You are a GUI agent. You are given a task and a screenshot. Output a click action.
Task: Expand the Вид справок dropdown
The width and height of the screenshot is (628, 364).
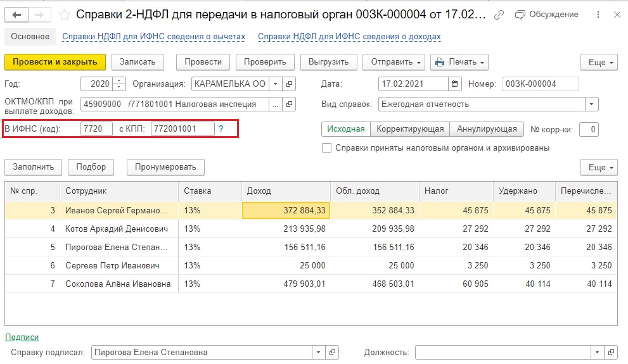(x=591, y=104)
